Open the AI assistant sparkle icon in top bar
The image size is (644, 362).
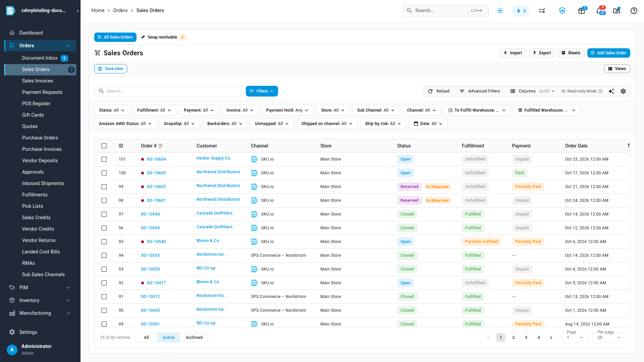pyautogui.click(x=500, y=11)
